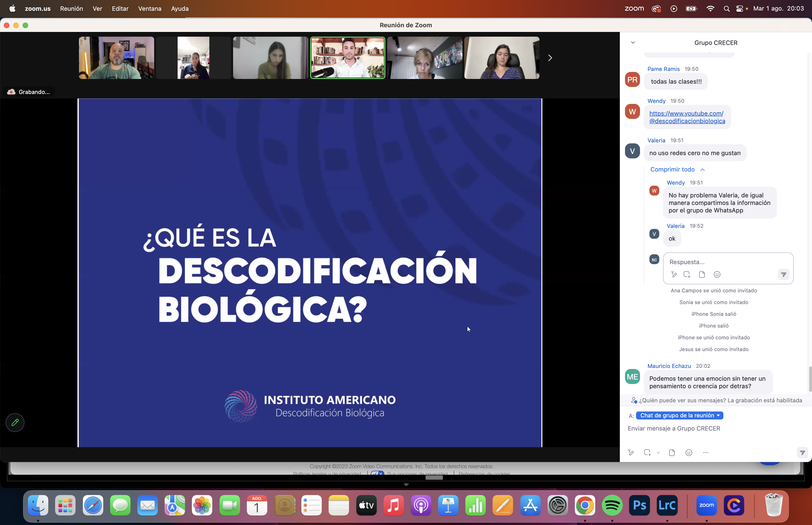Click the file attach icon in main chat

671,452
